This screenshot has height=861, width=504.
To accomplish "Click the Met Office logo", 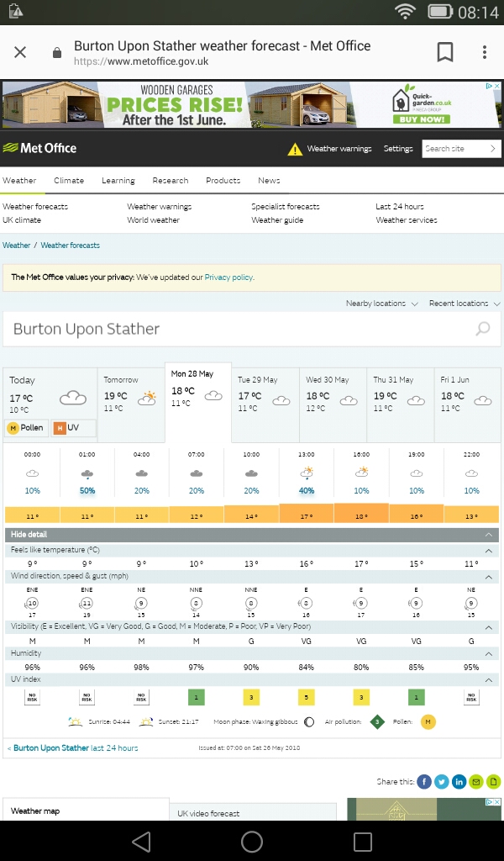I will coord(39,148).
